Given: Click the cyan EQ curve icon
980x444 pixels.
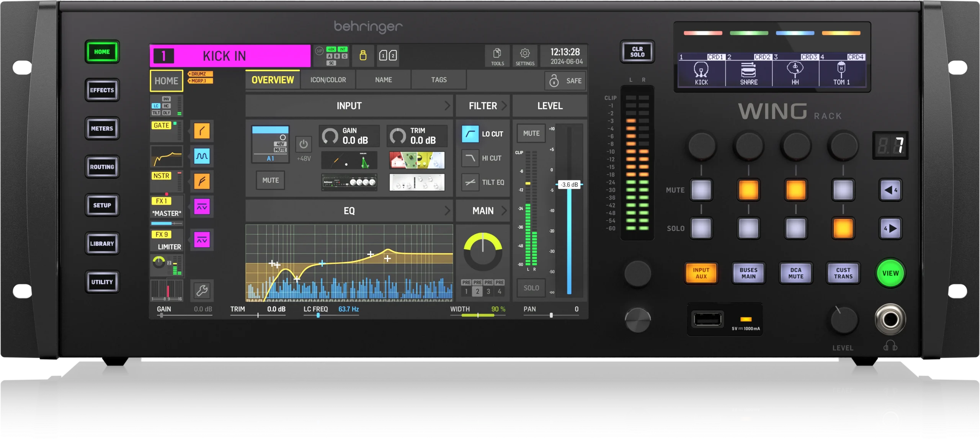Looking at the screenshot, I should click(x=202, y=156).
